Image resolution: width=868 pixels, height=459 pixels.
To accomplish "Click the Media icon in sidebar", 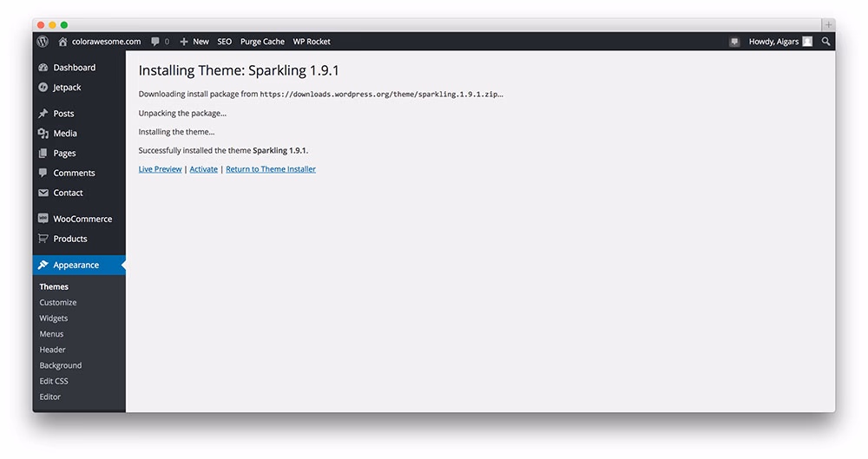I will tap(43, 134).
